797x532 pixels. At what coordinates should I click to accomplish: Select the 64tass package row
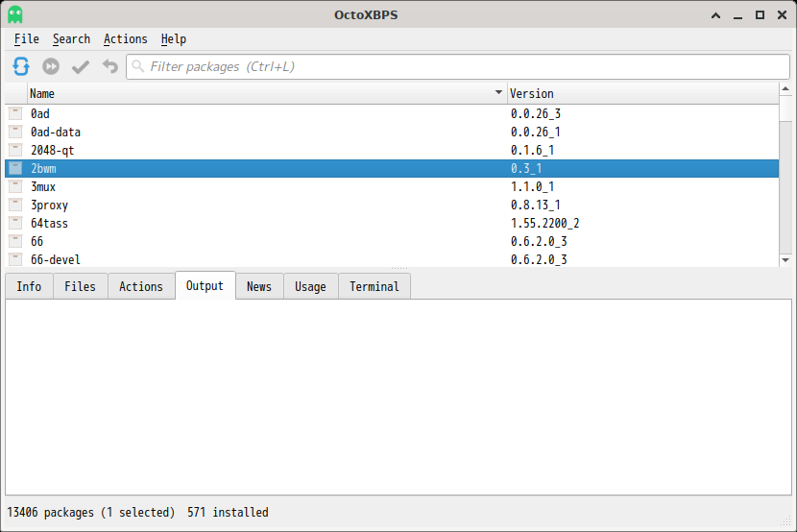[392, 223]
